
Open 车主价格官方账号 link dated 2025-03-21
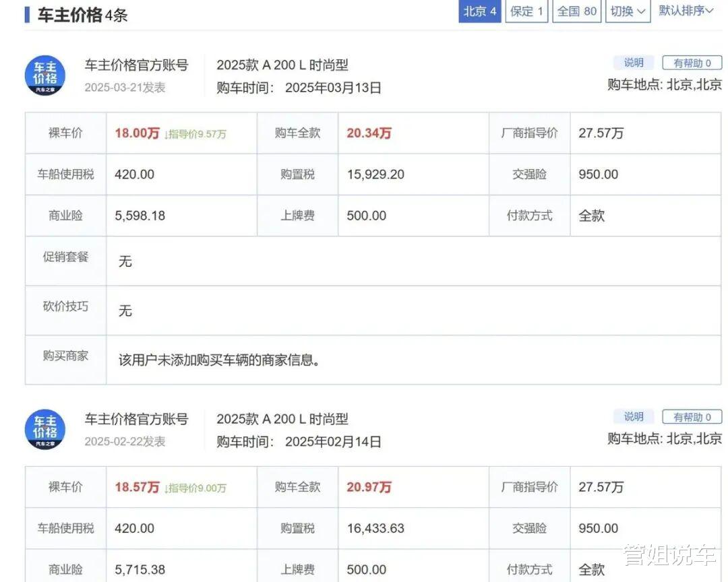136,65
